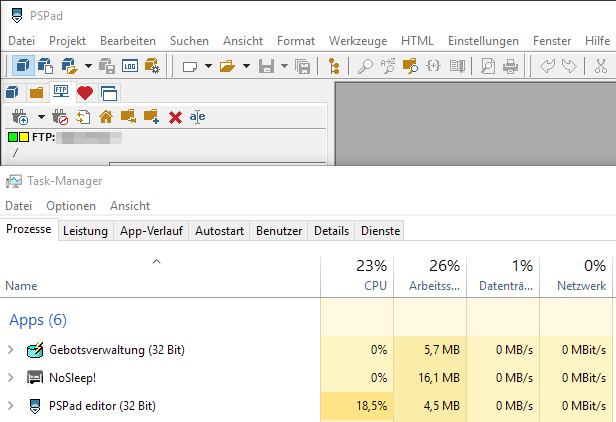
Task: Click the FTP disconnect plug icon
Action: [60, 117]
